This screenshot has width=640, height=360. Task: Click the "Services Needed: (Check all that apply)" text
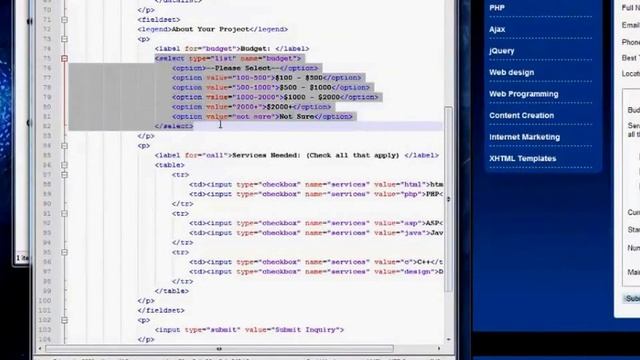316,156
